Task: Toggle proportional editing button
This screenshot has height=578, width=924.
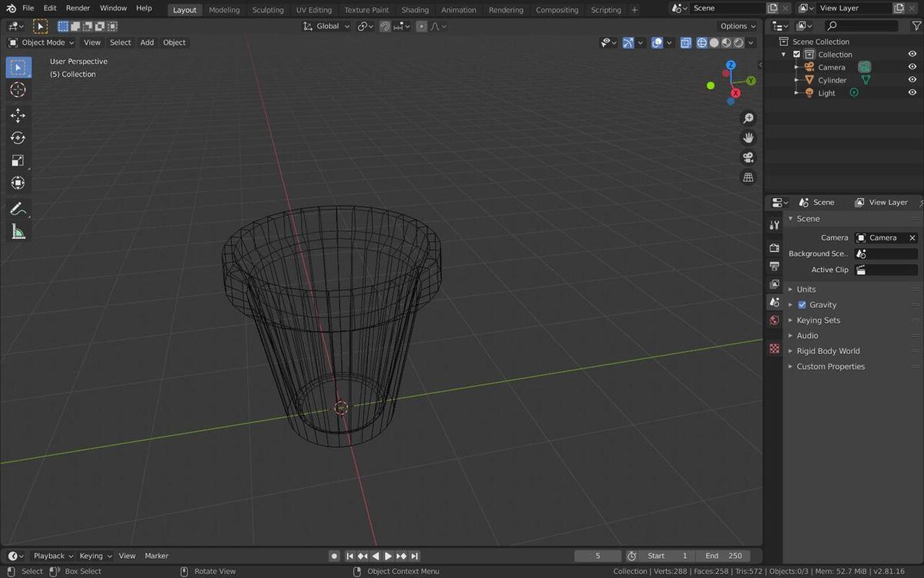Action: click(421, 26)
